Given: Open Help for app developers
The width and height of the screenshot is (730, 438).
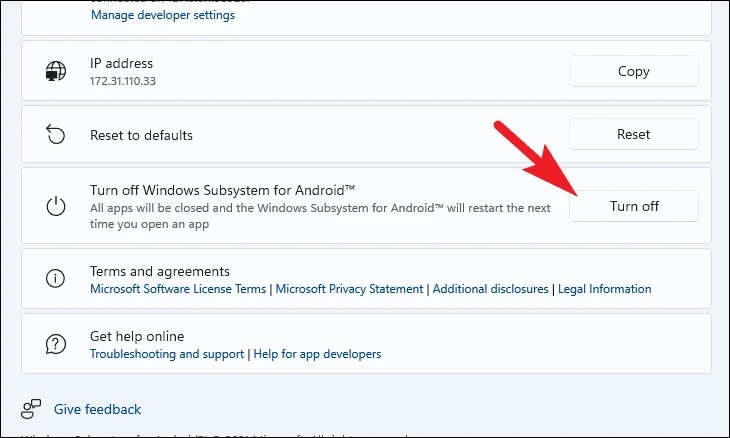Looking at the screenshot, I should coord(318,354).
